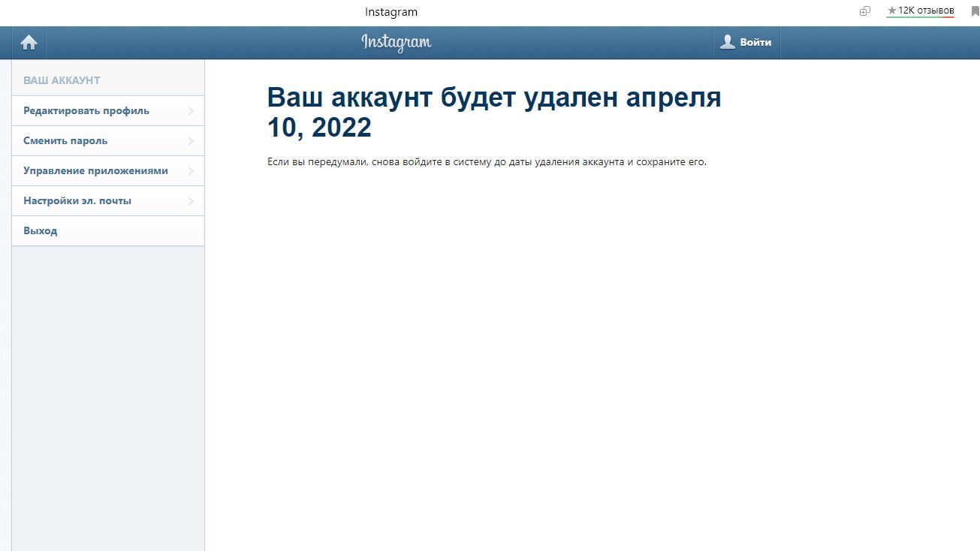The width and height of the screenshot is (980, 551).
Task: Click the ВАШ АККАУНТ sidebar header
Action: pos(62,80)
